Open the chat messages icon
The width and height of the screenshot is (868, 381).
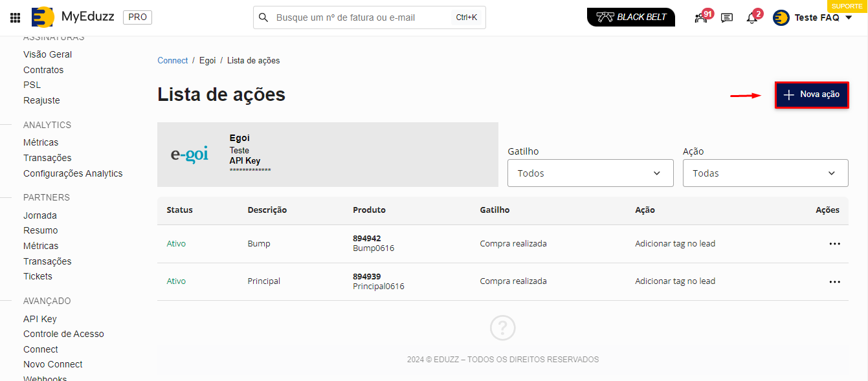727,17
